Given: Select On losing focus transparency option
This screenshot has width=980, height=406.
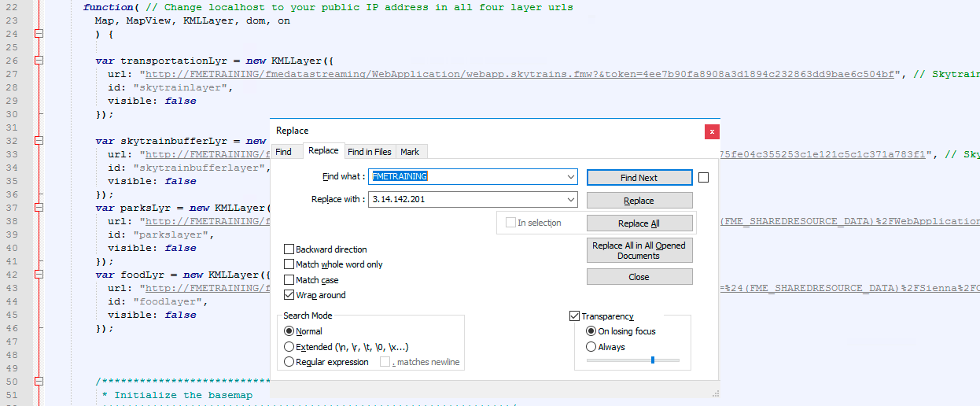Looking at the screenshot, I should click(591, 331).
